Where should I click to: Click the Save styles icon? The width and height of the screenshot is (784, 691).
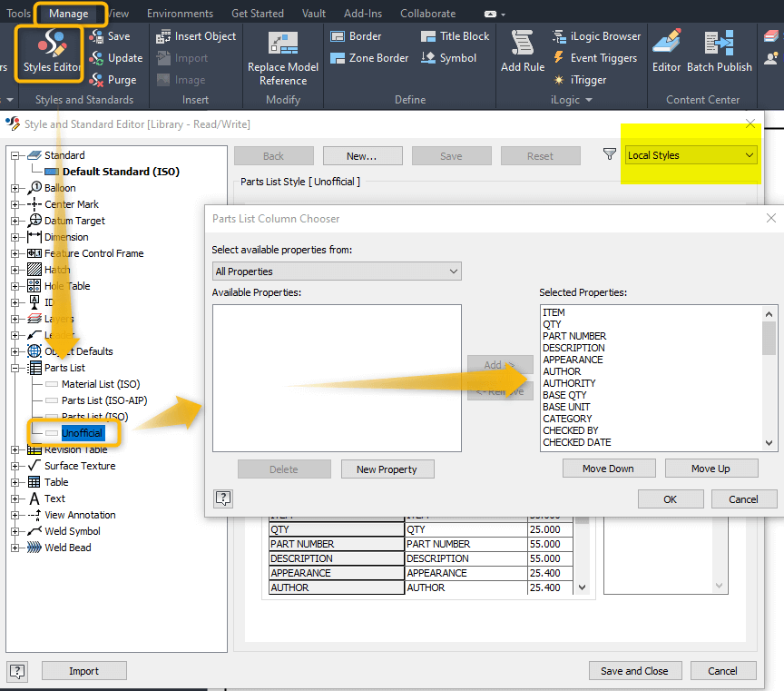[96, 36]
